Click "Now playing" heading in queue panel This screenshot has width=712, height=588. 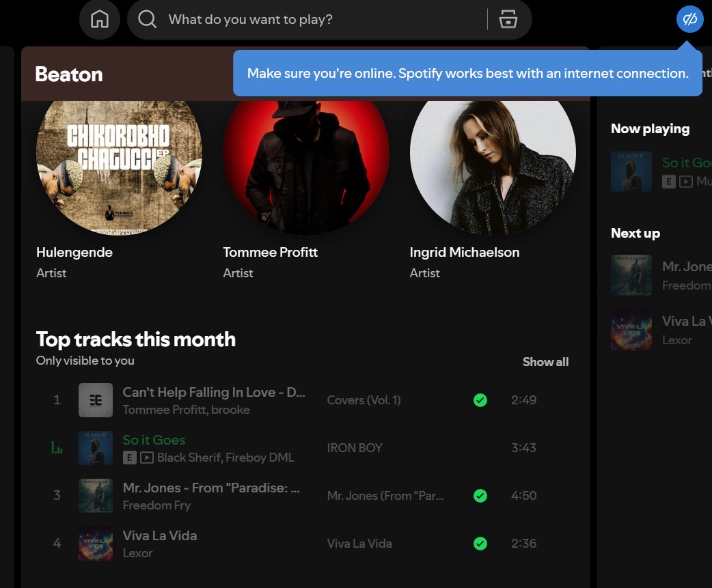click(651, 129)
